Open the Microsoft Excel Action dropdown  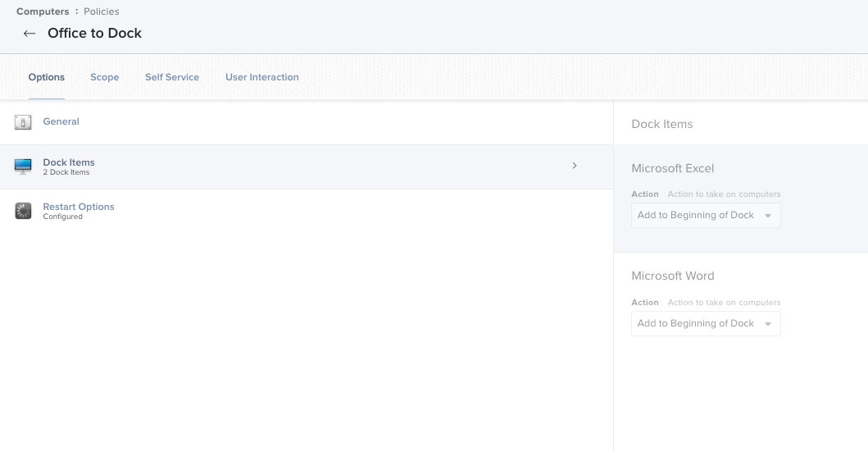tap(706, 216)
